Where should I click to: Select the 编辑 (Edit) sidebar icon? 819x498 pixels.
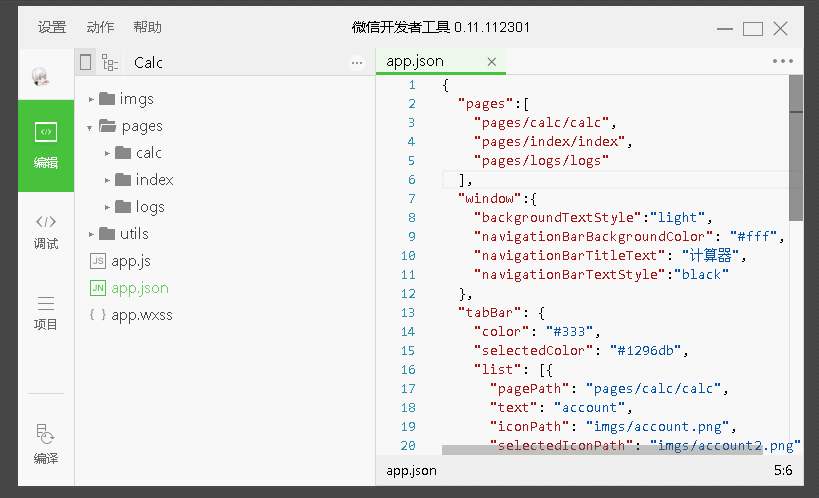[x=46, y=145]
